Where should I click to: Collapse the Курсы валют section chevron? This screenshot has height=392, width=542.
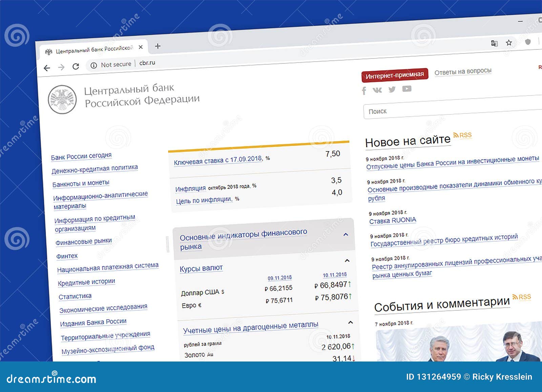[x=347, y=260]
